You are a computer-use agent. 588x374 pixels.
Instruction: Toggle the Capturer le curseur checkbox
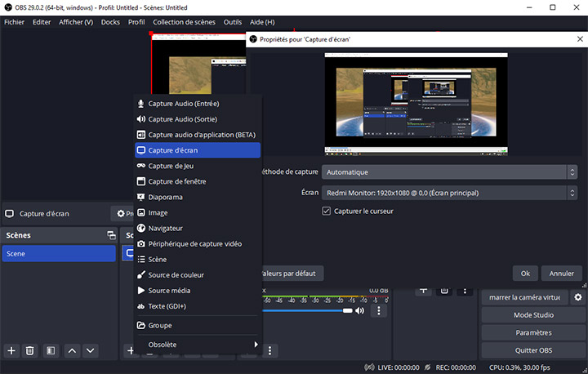(x=327, y=211)
